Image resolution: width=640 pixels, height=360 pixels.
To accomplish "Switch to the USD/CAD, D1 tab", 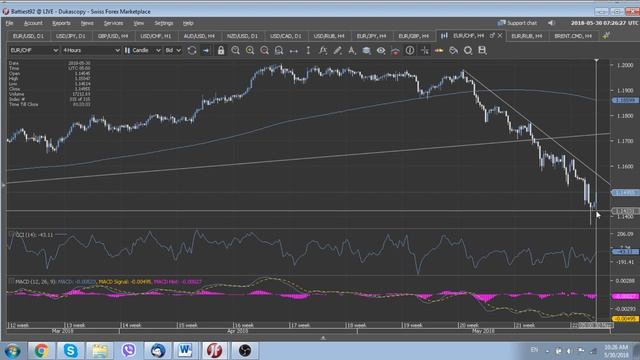I will coord(285,36).
